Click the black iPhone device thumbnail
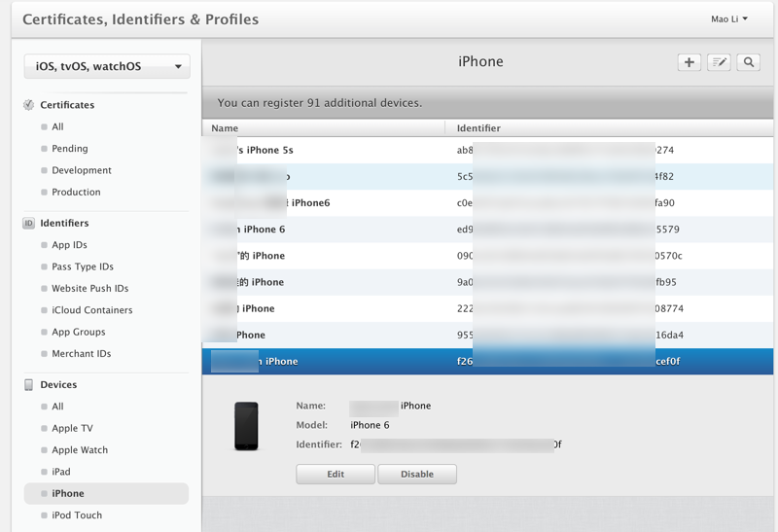 pyautogui.click(x=246, y=426)
